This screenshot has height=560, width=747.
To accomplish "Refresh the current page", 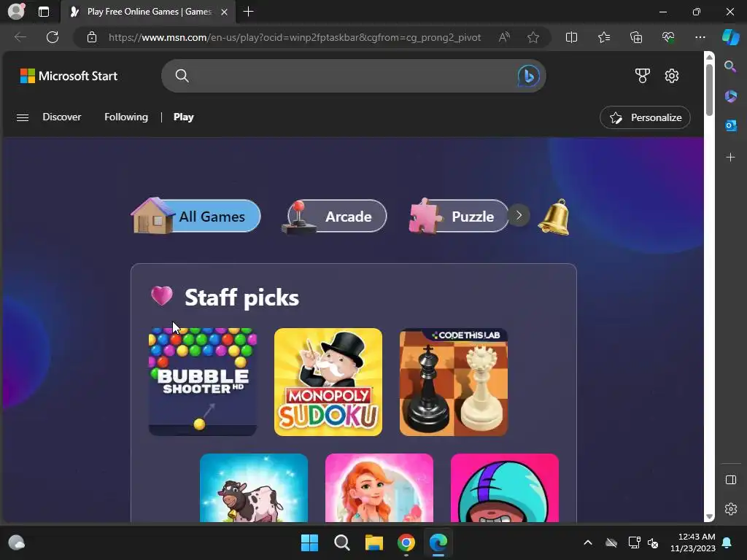I will pyautogui.click(x=53, y=37).
